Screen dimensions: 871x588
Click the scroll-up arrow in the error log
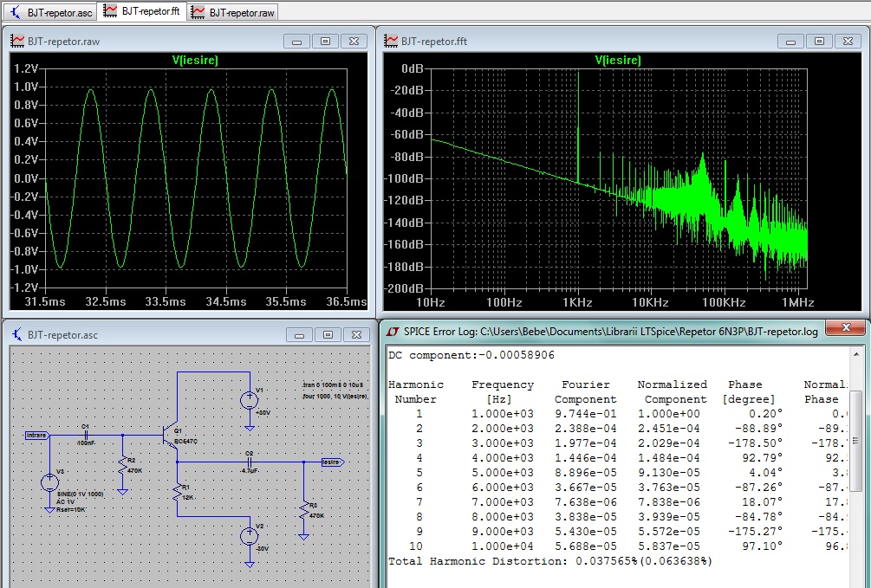(x=856, y=353)
